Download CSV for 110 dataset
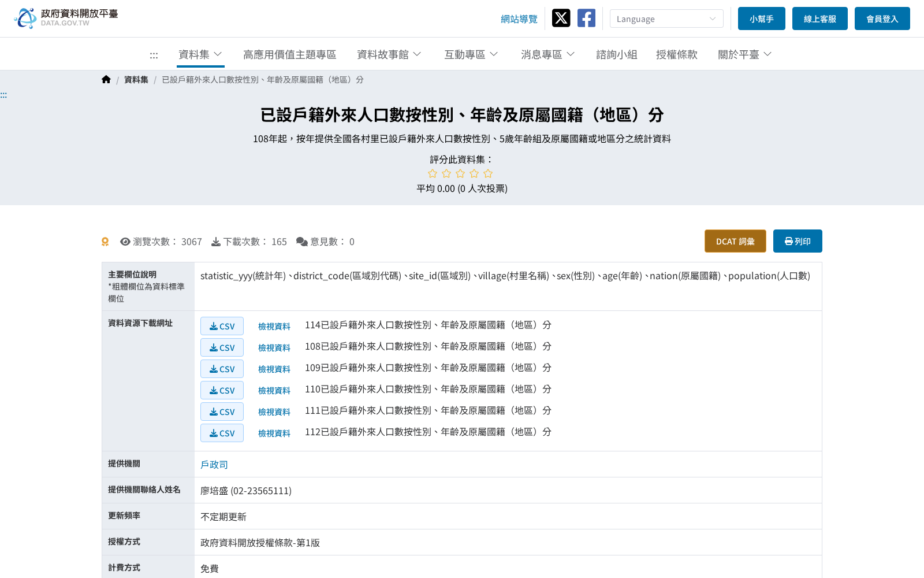This screenshot has width=924, height=578. [222, 390]
